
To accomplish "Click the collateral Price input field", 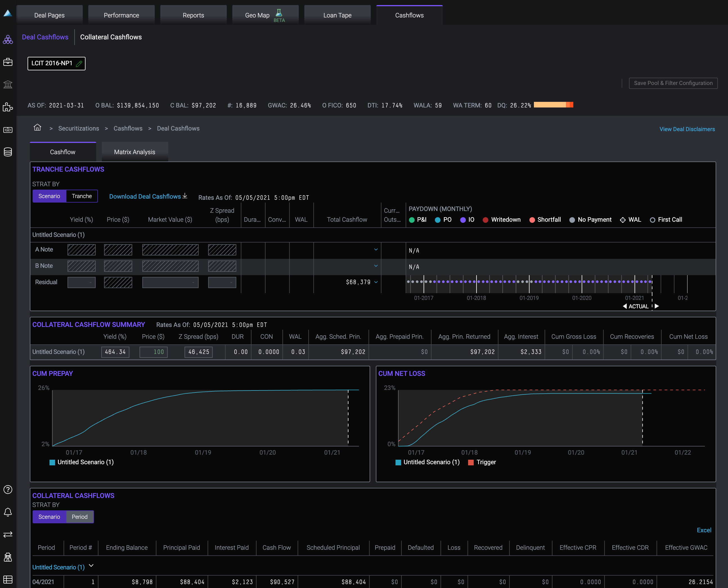I will point(154,352).
